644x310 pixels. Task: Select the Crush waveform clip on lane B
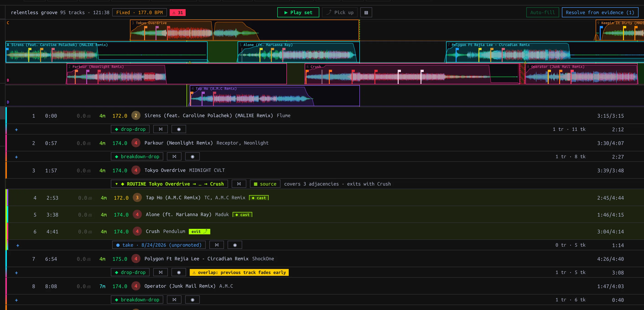pyautogui.click(x=412, y=74)
